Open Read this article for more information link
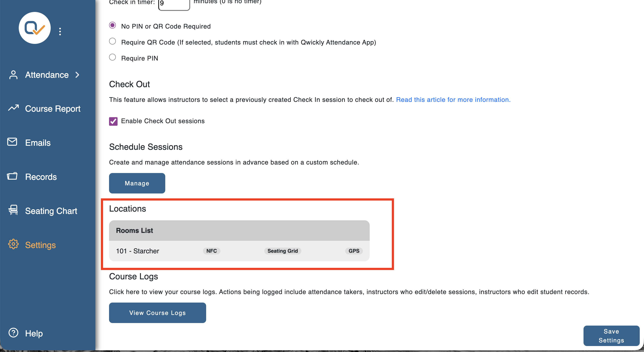This screenshot has width=644, height=352. 453,100
